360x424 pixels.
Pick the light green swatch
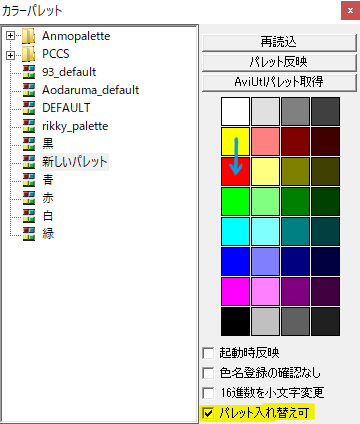coord(265,201)
